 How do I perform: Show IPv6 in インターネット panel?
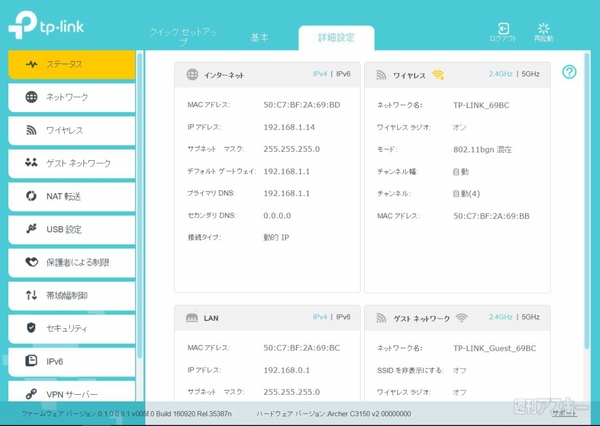click(x=343, y=74)
